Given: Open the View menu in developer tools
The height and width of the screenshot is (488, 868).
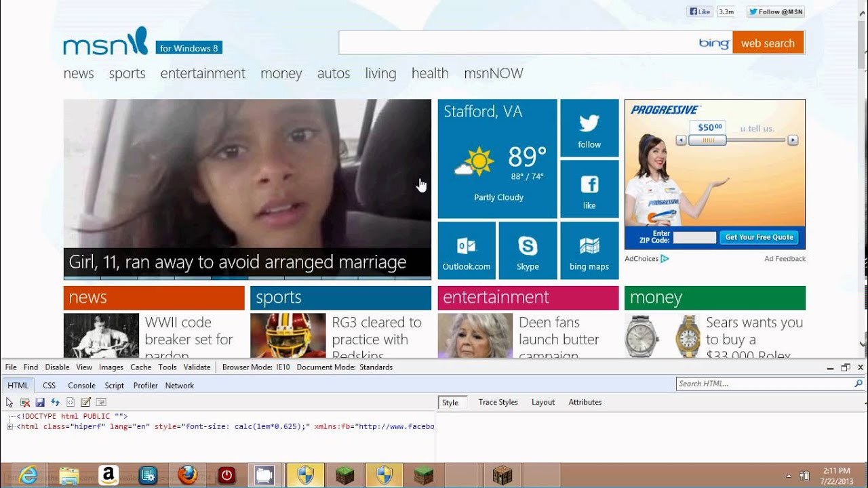Looking at the screenshot, I should (x=84, y=367).
